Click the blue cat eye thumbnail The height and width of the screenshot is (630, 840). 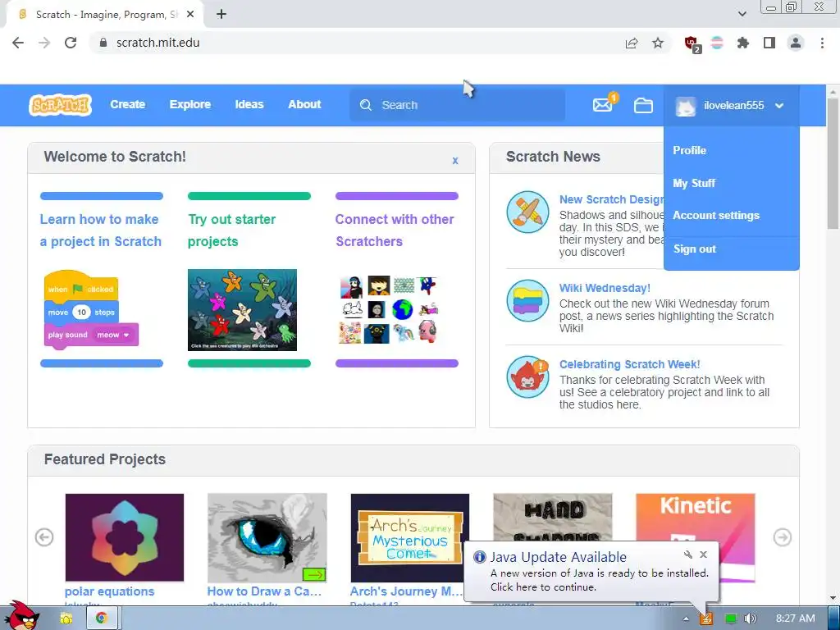(x=267, y=537)
